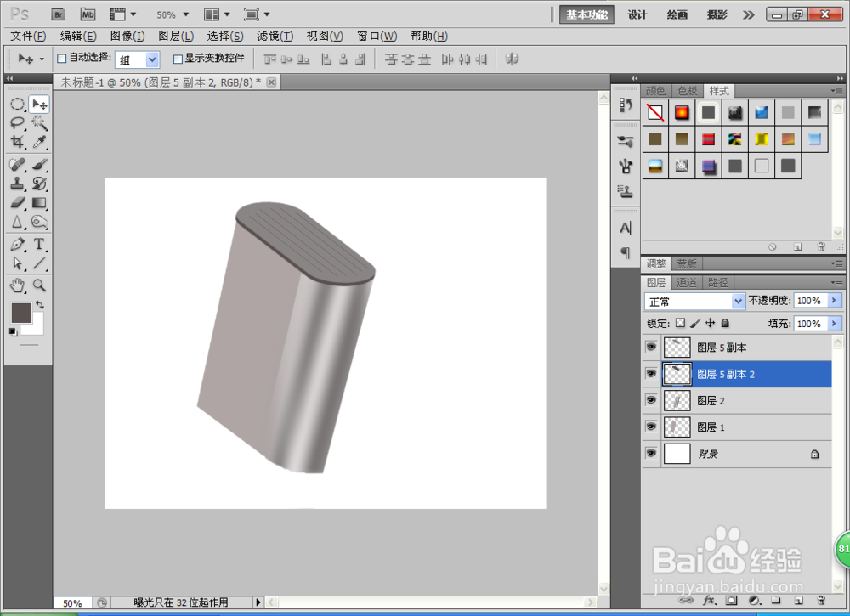Switch to the 摄影 workspace
The image size is (850, 616).
click(717, 14)
